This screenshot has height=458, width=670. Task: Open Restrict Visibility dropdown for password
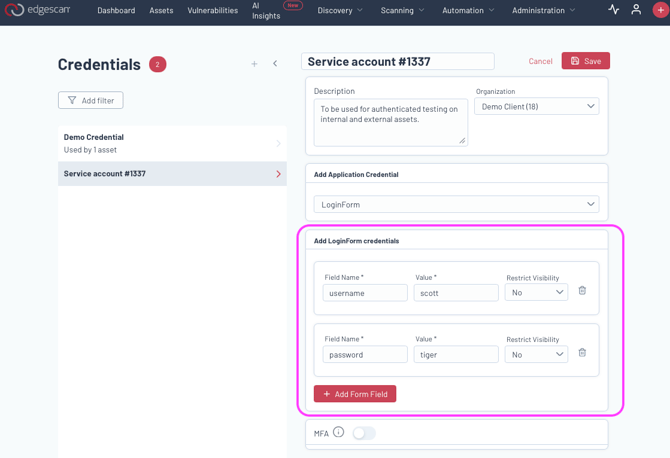[x=536, y=354]
